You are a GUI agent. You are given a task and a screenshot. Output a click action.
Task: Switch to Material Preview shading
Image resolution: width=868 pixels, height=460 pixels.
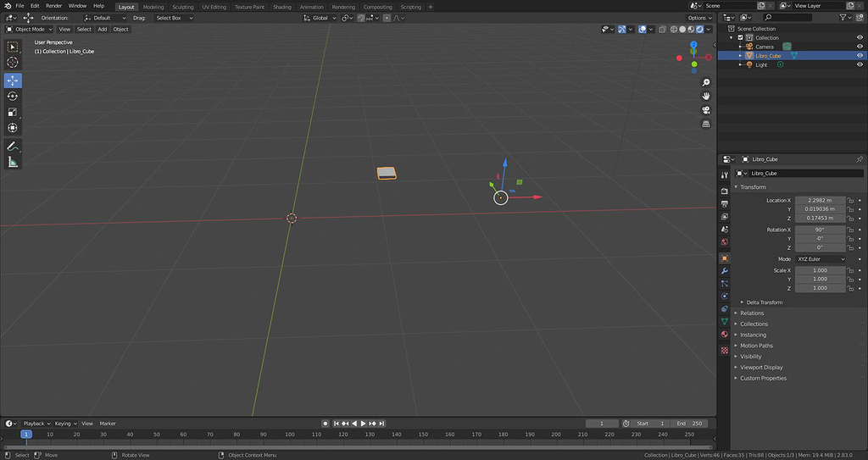[691, 30]
